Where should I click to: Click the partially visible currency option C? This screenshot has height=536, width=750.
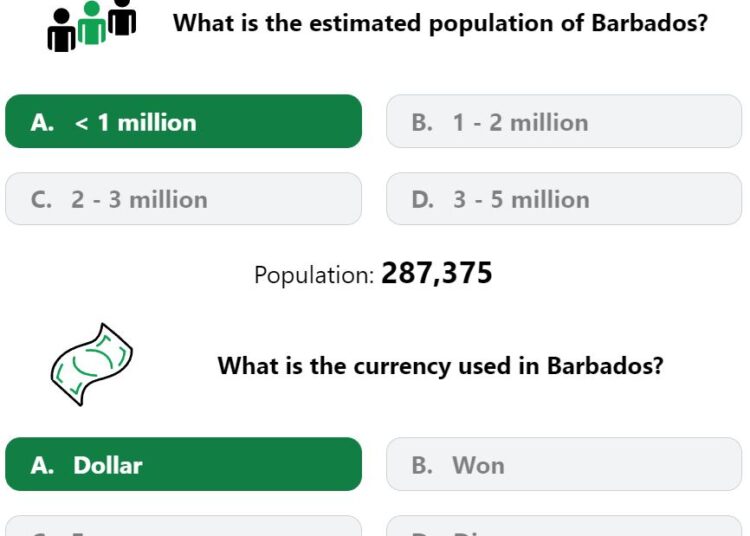pyautogui.click(x=183, y=525)
